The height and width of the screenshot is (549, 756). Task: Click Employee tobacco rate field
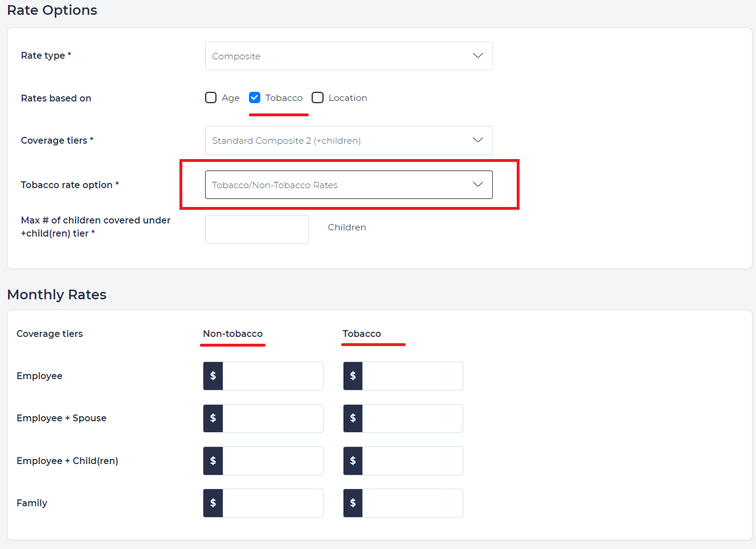(x=412, y=376)
